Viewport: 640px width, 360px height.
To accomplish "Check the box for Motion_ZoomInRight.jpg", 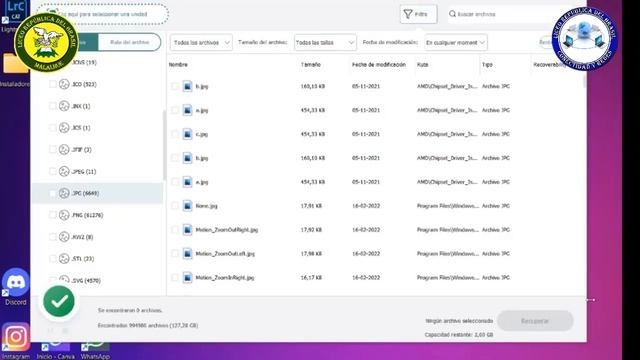I will point(175,278).
